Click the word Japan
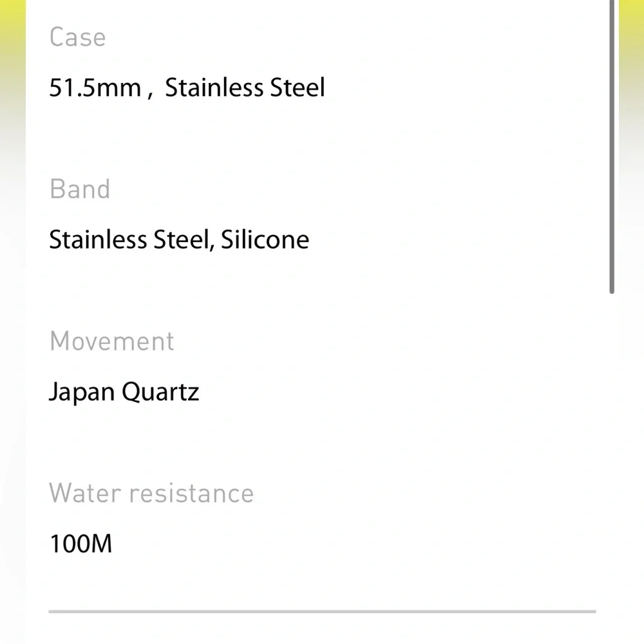 click(x=82, y=392)
